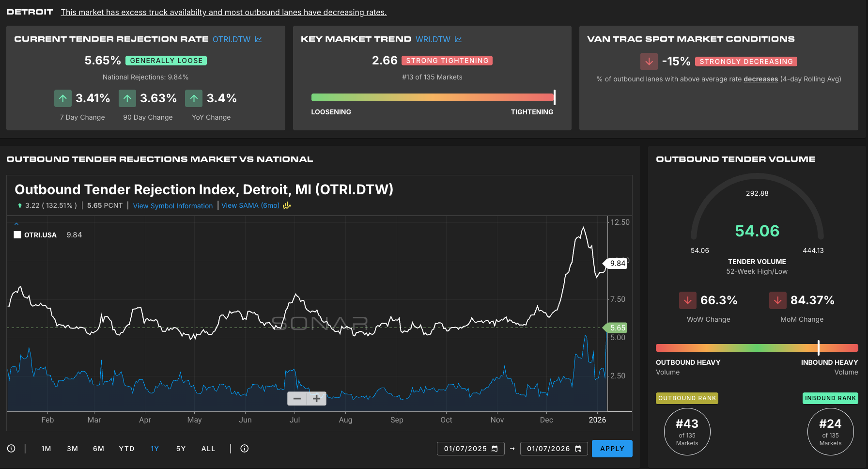Open the start date calendar icon
This screenshot has height=469, width=868.
pos(495,449)
